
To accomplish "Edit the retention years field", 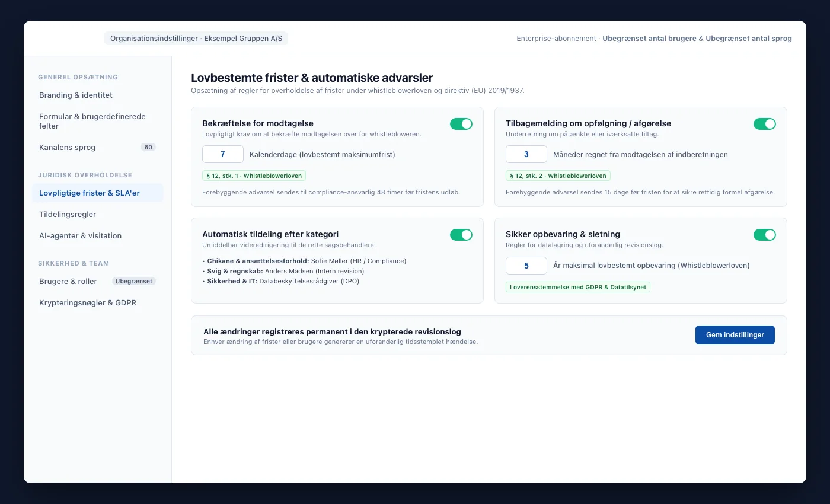I will coord(526,266).
